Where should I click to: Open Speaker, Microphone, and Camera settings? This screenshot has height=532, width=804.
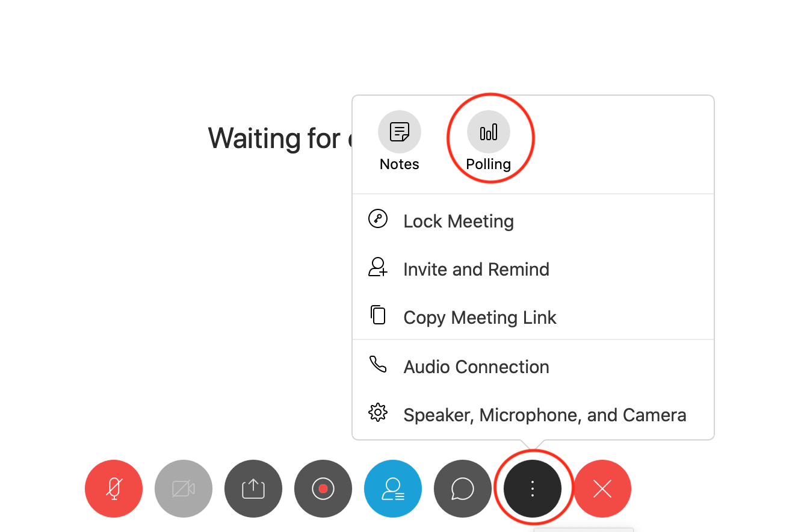pyautogui.click(x=545, y=415)
